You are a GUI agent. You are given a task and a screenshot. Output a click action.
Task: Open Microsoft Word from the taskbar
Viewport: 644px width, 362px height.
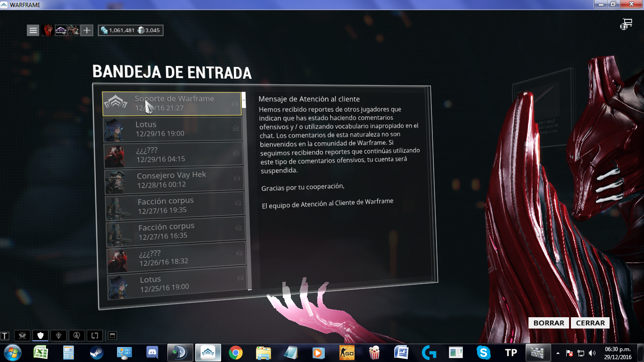tap(401, 353)
